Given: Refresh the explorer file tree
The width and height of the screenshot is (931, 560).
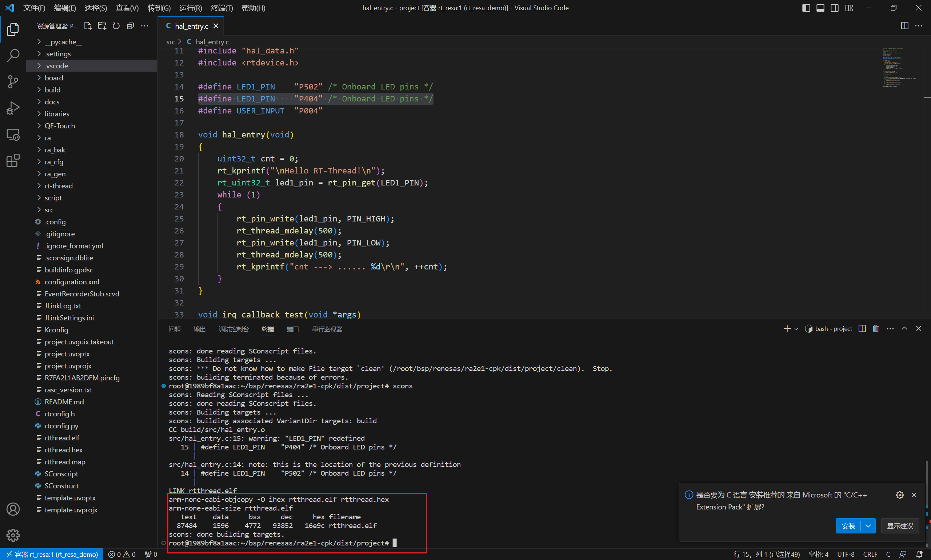Looking at the screenshot, I should click(x=116, y=26).
